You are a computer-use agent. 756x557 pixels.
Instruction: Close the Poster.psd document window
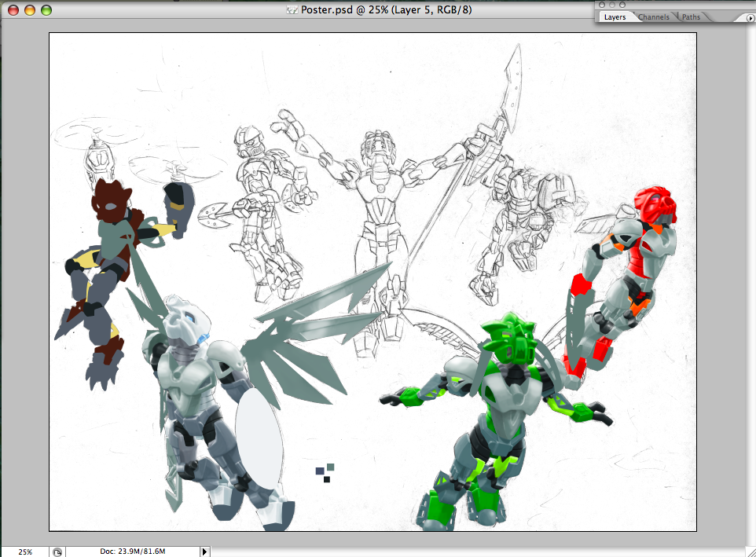tap(13, 10)
